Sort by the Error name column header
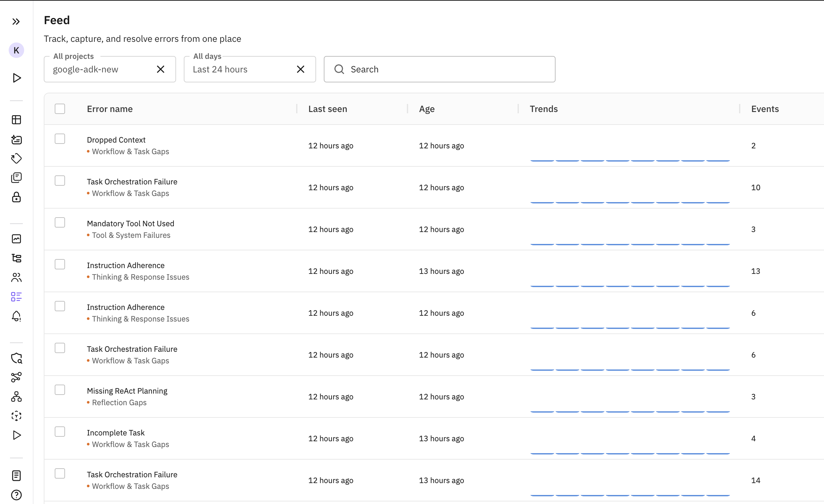The image size is (824, 504). point(110,109)
